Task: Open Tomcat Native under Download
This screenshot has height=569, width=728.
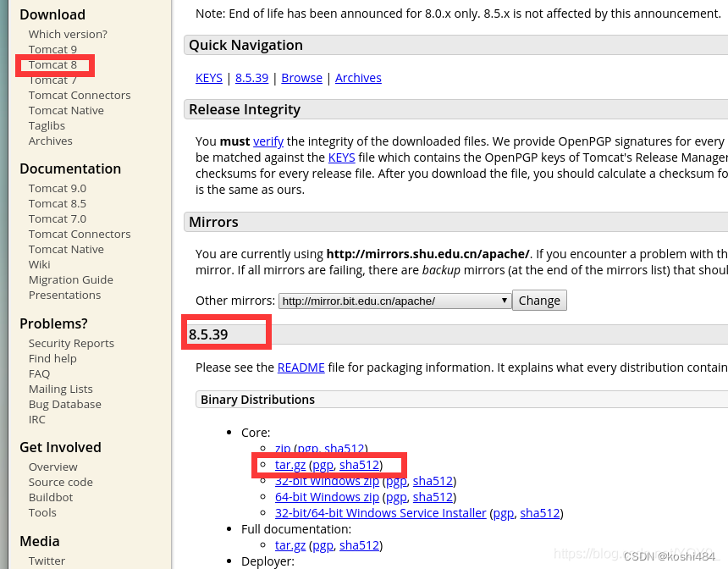Action: click(x=66, y=111)
